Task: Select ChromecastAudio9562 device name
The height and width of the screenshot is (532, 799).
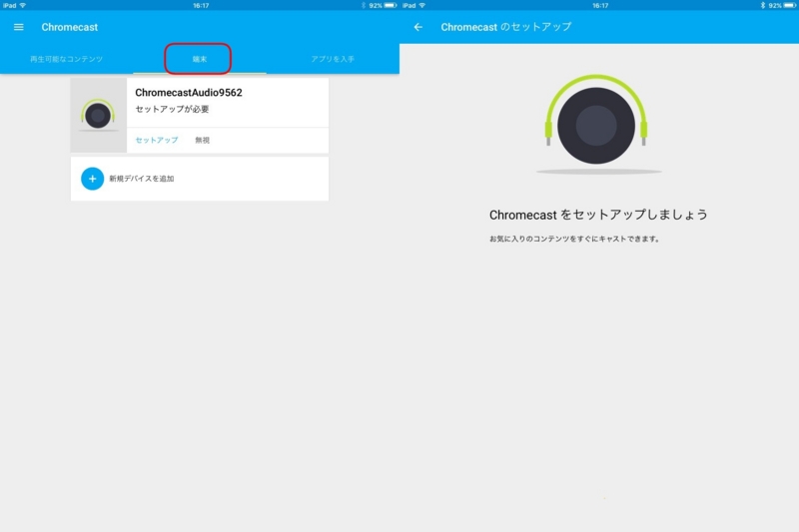Action: 189,93
